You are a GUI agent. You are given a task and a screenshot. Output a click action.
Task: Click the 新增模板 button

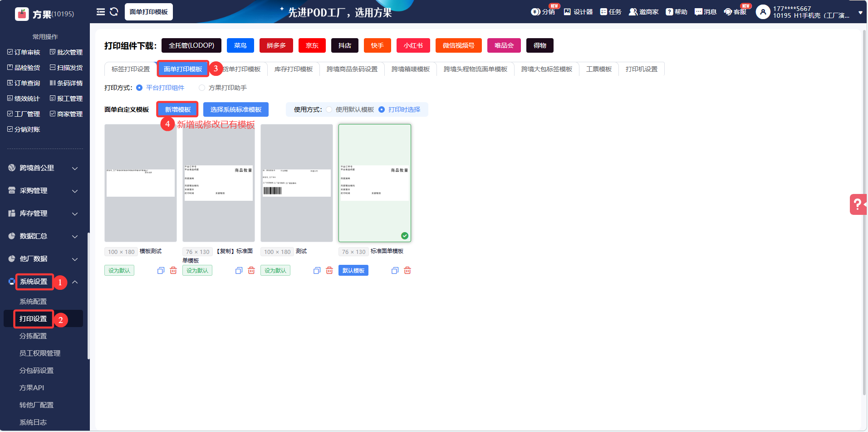point(177,109)
